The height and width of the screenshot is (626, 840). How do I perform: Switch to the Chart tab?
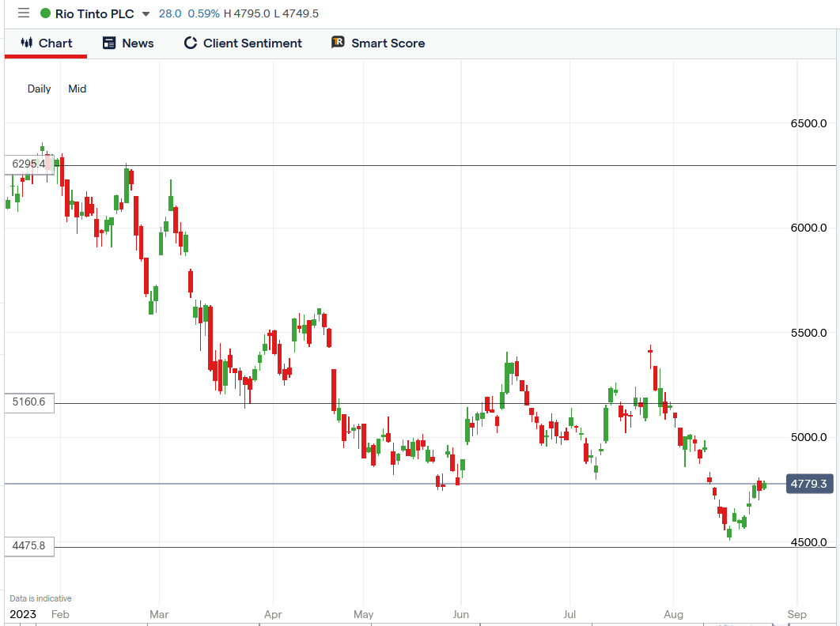click(46, 43)
